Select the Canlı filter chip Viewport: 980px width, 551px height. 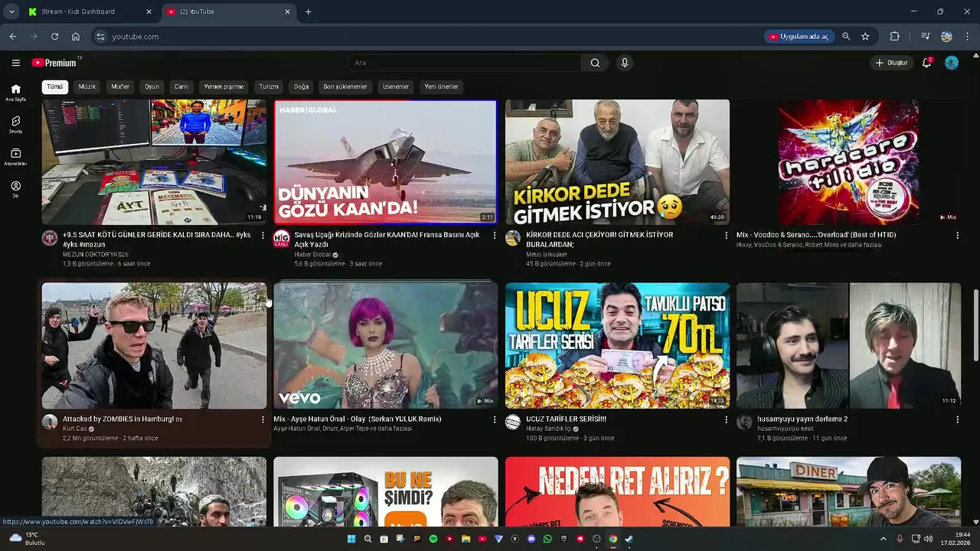[x=181, y=86]
